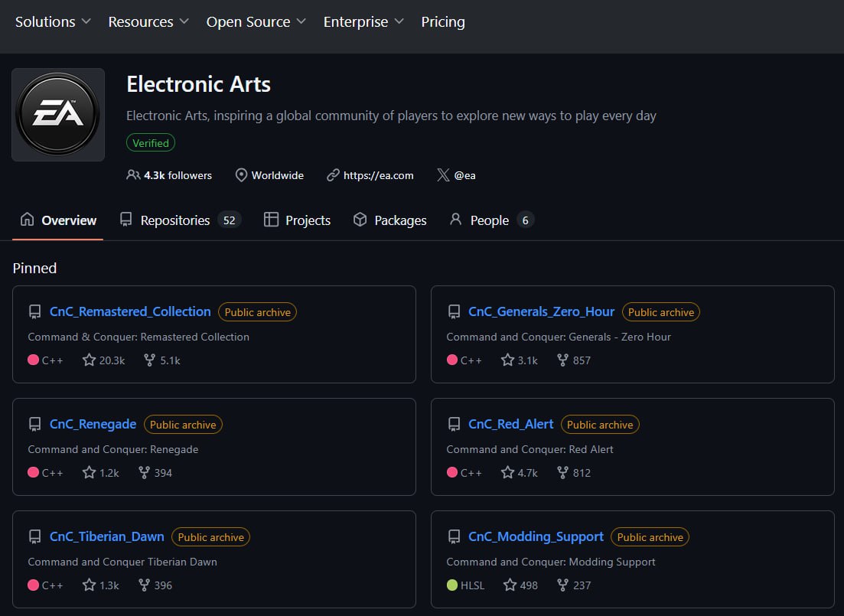This screenshot has height=616, width=844.
Task: Click the link chain icon
Action: pyautogui.click(x=333, y=175)
